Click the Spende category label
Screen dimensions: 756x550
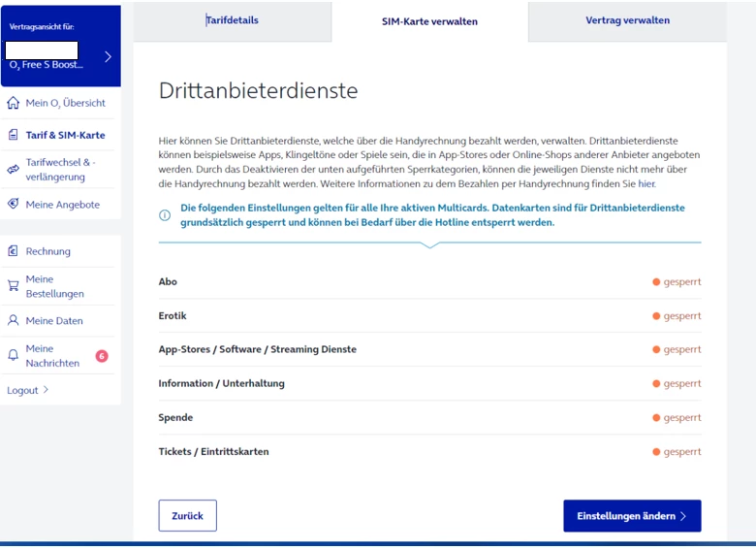(x=175, y=418)
